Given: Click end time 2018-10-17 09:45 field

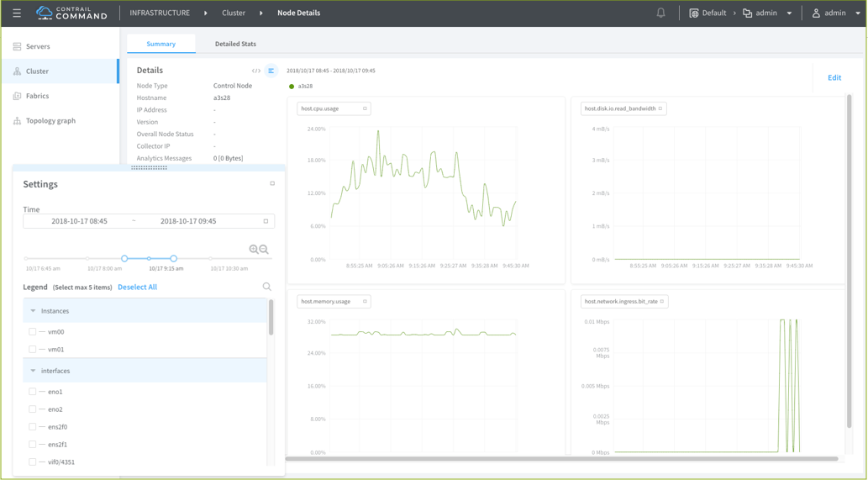Looking at the screenshot, I should pyautogui.click(x=188, y=221).
